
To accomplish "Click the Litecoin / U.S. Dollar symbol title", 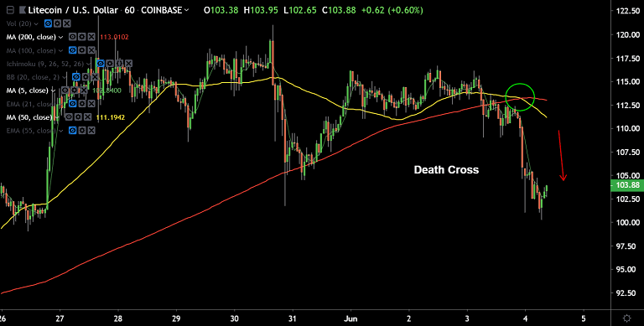I will tap(73, 10).
